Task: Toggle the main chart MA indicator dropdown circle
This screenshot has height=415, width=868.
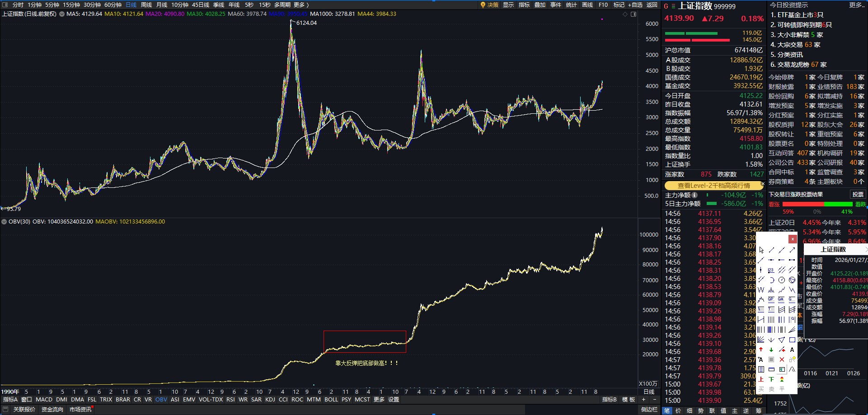Action: pyautogui.click(x=62, y=14)
